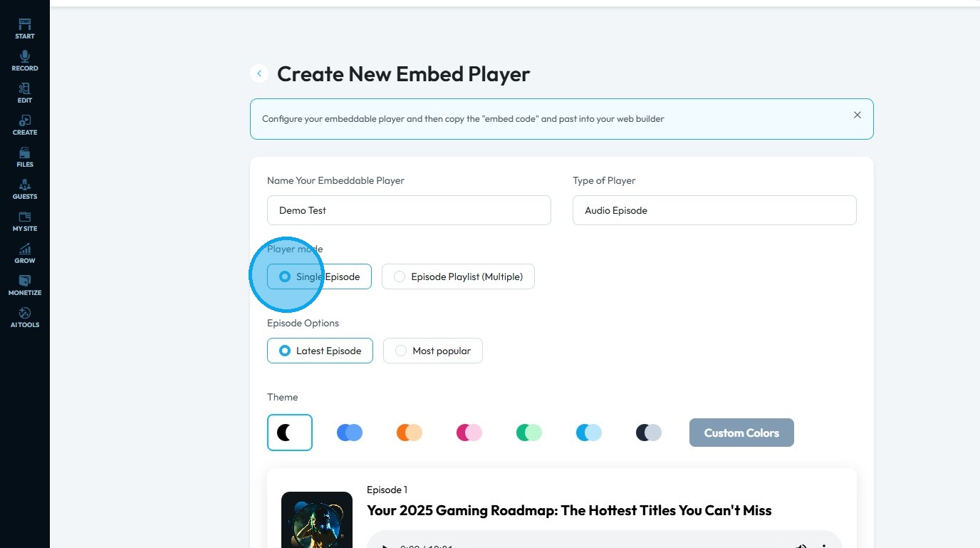Screen dimensions: 980x548
Task: Navigate to MY SITE in the sidebar
Action: pos(24,221)
